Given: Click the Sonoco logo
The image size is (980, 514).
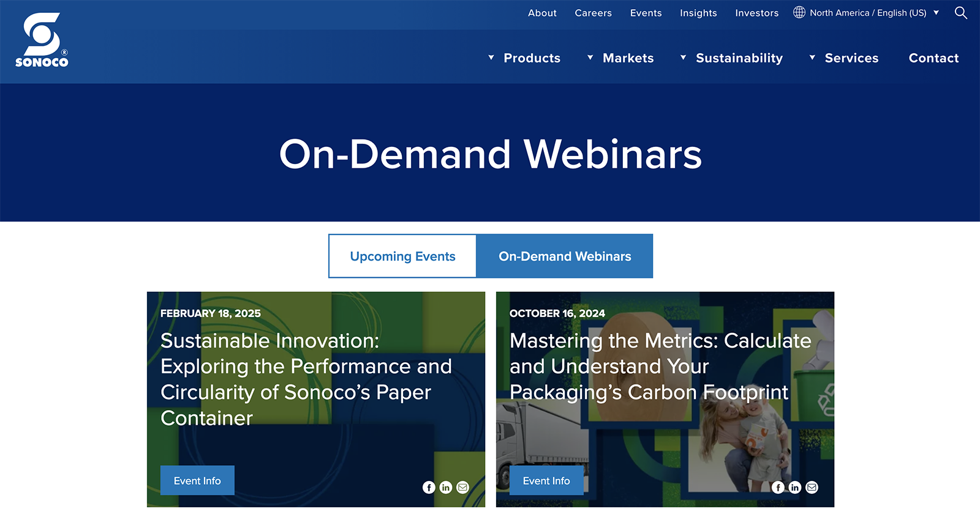Looking at the screenshot, I should [x=42, y=40].
